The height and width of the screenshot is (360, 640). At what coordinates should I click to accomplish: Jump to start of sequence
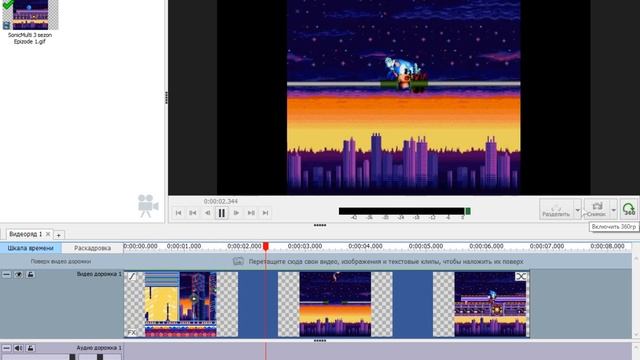coord(178,213)
